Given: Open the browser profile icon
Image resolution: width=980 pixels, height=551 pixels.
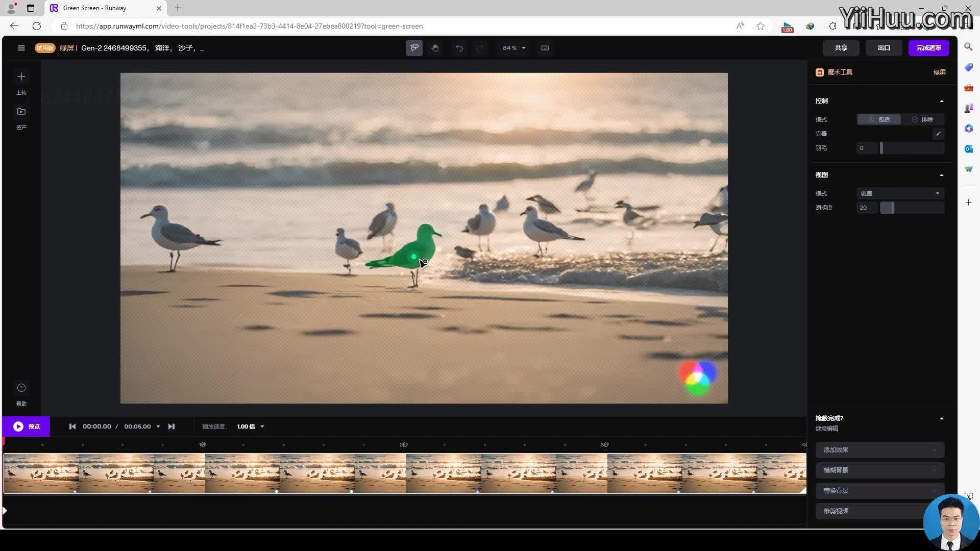Looking at the screenshot, I should tap(11, 8).
